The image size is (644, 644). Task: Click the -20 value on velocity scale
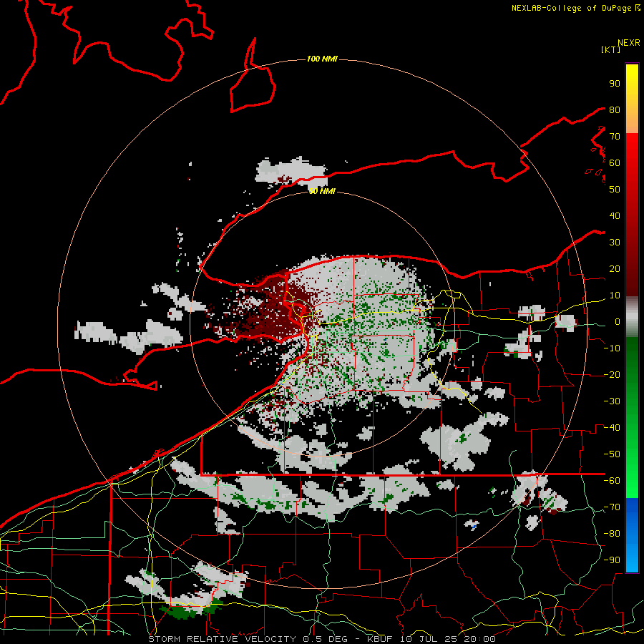612,374
